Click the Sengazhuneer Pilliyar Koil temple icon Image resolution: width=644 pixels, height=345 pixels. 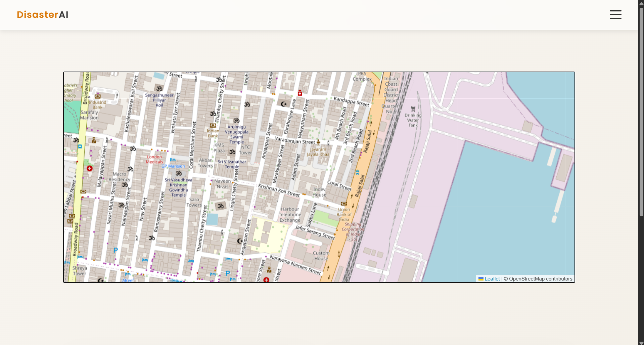point(159,88)
